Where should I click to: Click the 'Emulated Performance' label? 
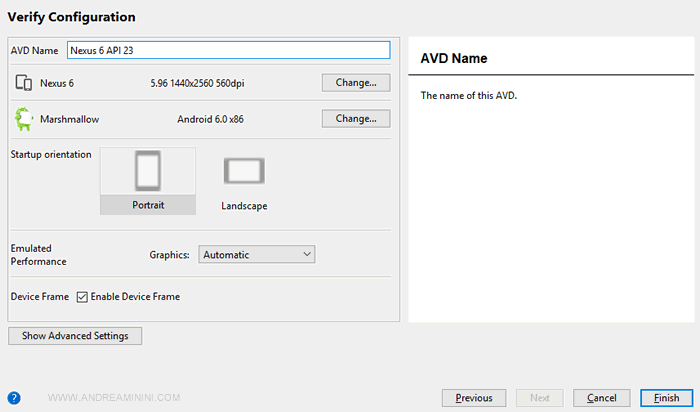click(x=38, y=255)
